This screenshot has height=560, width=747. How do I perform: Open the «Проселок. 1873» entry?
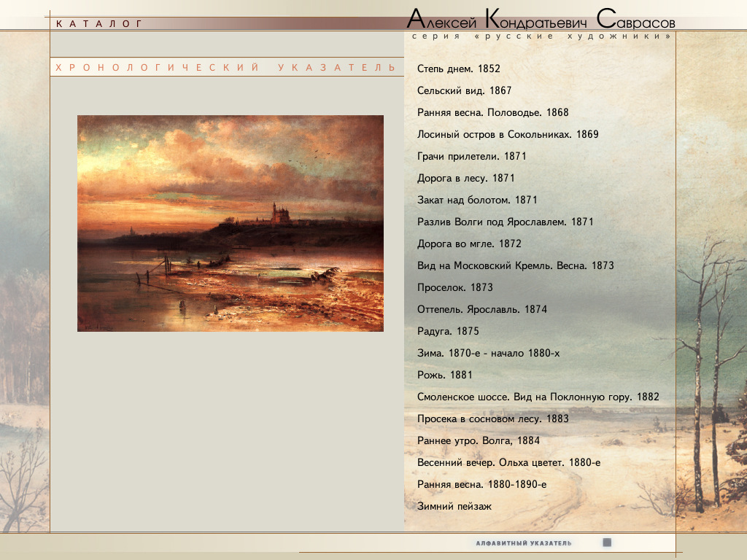tap(455, 288)
